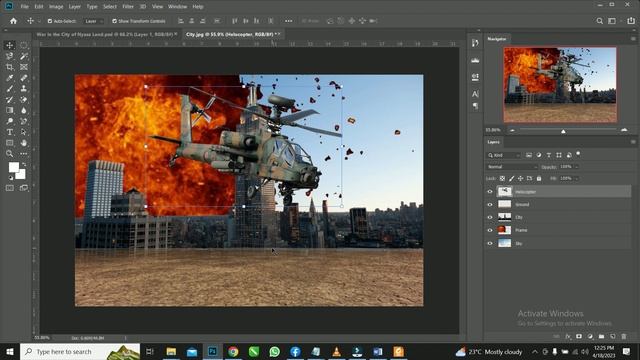Open the Auto-Select Layer dropdown
The width and height of the screenshot is (640, 360).
(x=93, y=21)
